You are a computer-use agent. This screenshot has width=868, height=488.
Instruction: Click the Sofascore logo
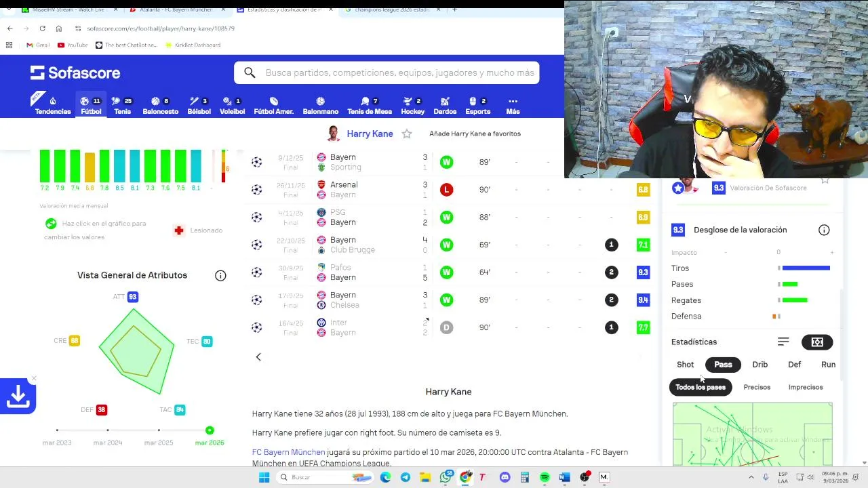tap(75, 73)
